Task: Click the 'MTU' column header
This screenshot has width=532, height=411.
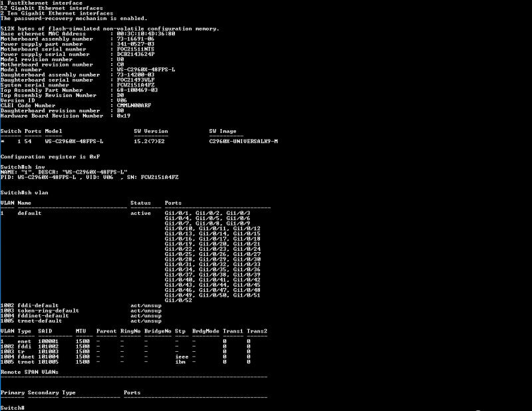Action: 80,331
